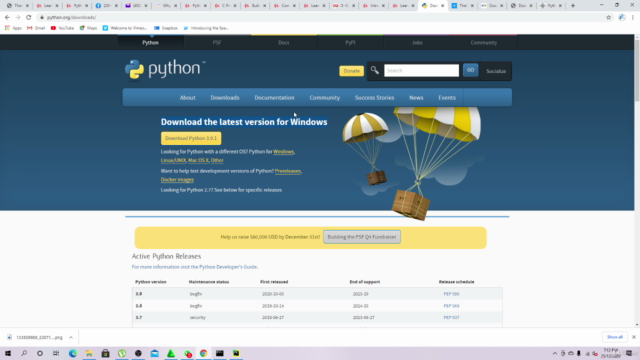
Task: Click into the site Search input field
Action: (x=421, y=70)
